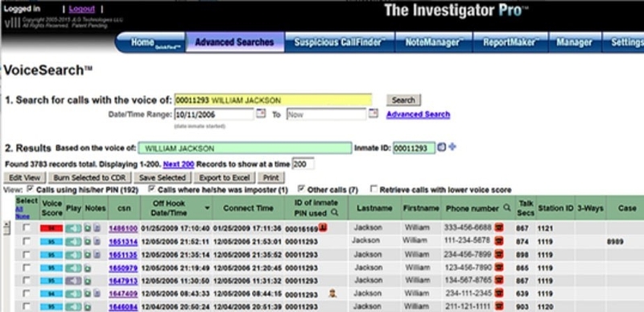Open red phone icon beside 211-121-1111
Image resolution: width=644 pixels, height=312 pixels.
click(x=499, y=306)
